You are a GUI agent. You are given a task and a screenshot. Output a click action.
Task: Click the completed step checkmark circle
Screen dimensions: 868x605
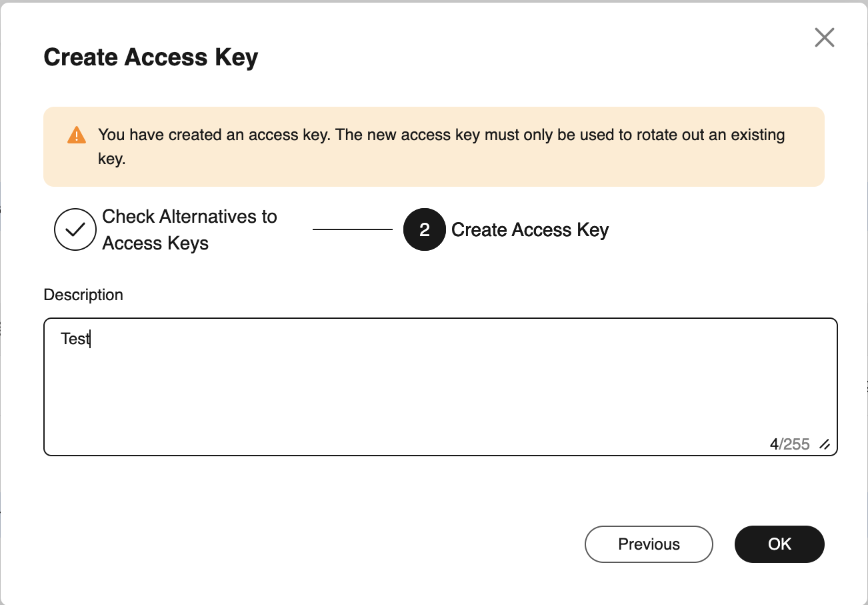pos(75,229)
